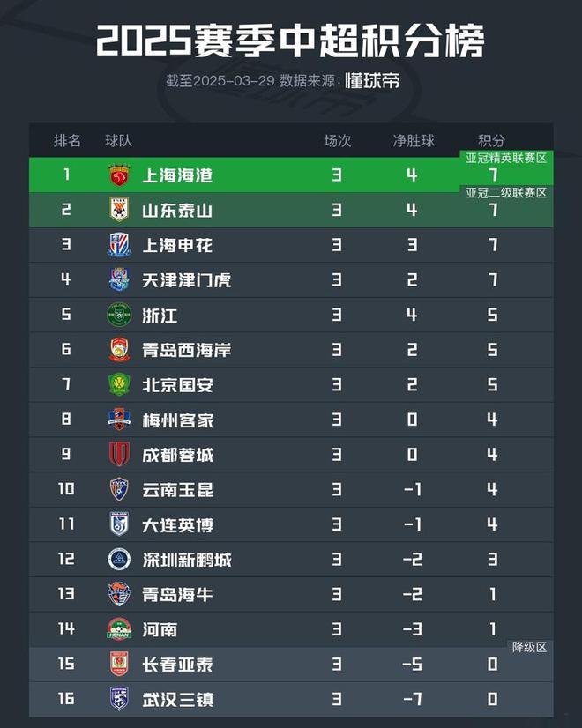The width and height of the screenshot is (582, 728).
Task: Click the 成都蓉城 red crest
Action: click(119, 454)
